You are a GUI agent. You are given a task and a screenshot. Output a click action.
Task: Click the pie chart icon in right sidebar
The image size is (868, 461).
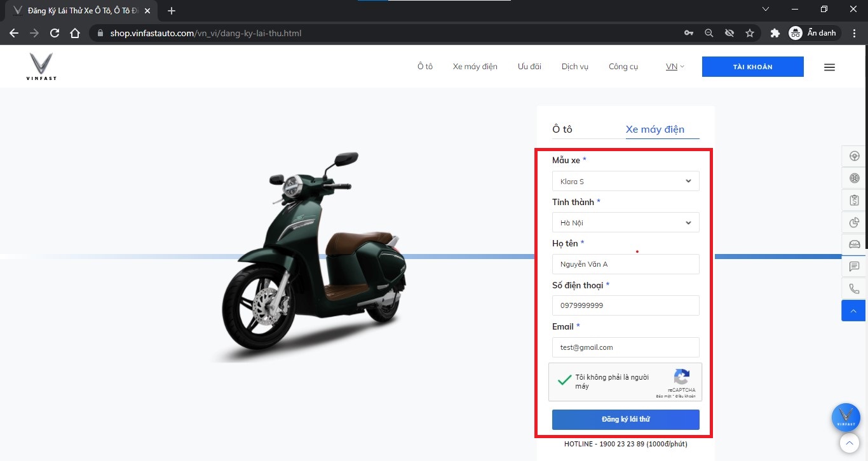[x=854, y=223]
